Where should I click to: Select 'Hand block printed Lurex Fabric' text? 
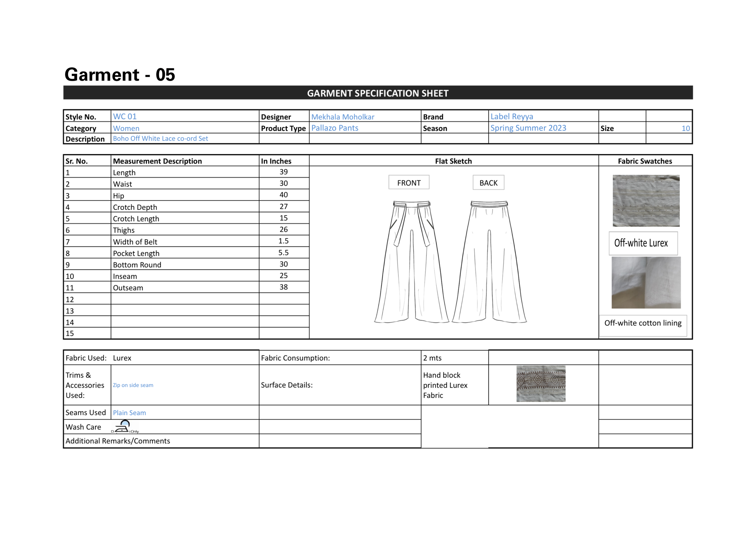pos(445,385)
